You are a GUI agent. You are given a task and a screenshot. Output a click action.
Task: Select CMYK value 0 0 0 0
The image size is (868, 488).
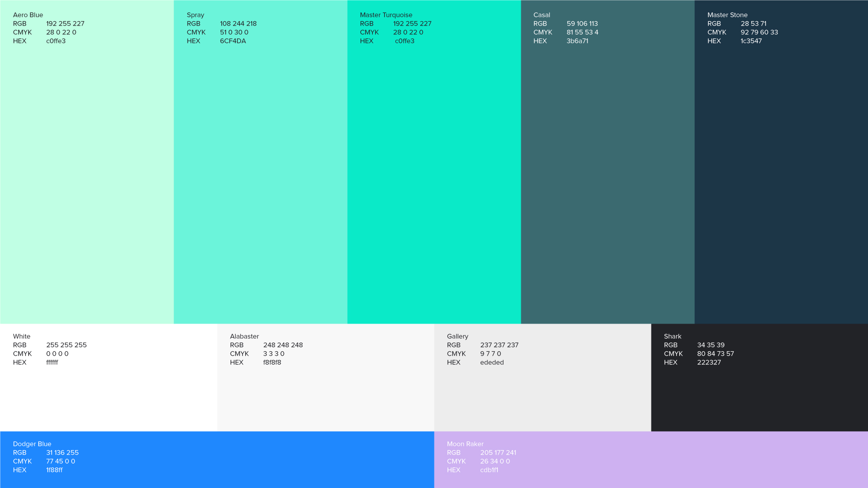57,354
